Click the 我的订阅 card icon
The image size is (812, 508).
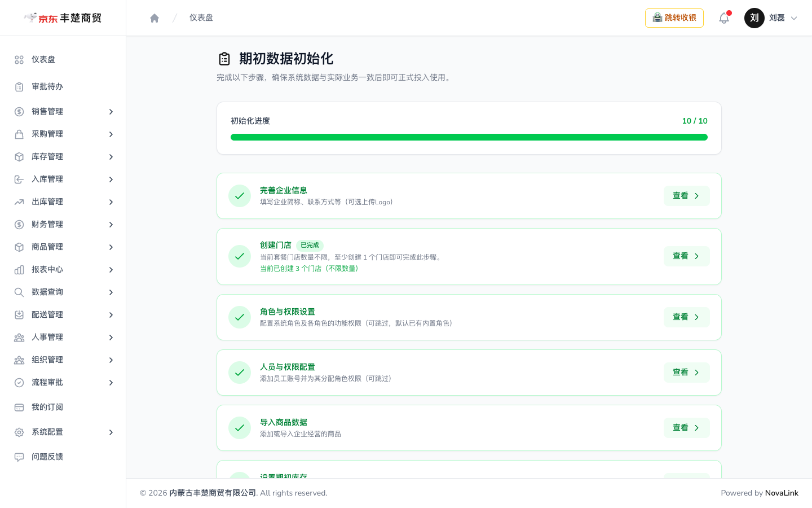click(19, 408)
